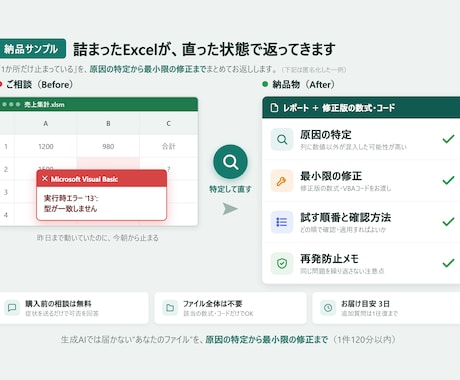Viewport: 460px width, 380px height.
Task: Click the ファイル全体は不要 card
Action: pyautogui.click(x=230, y=308)
